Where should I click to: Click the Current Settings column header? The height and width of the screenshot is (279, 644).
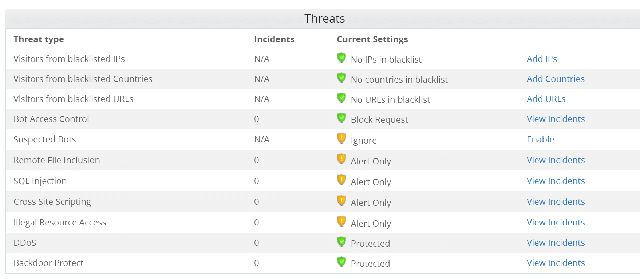[x=372, y=39]
